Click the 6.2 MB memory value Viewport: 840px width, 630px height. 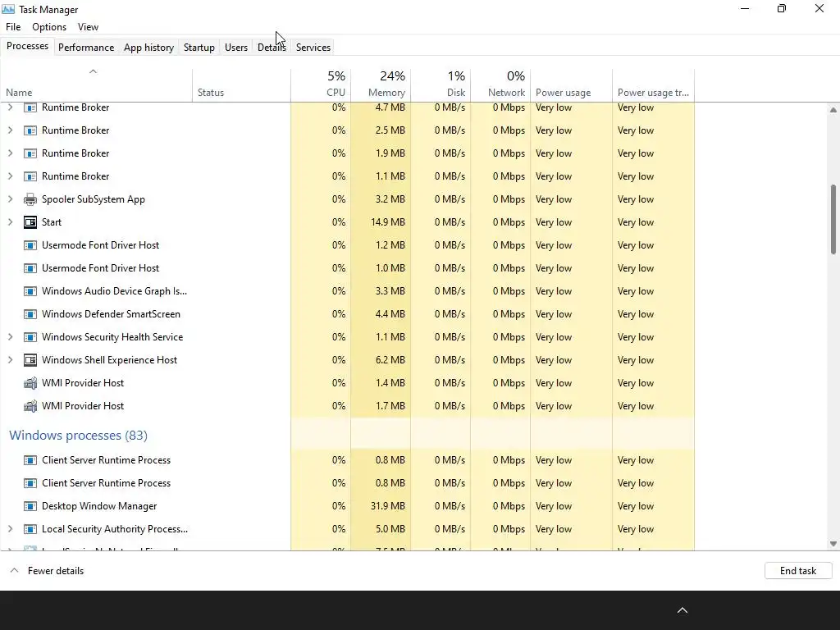pos(390,360)
